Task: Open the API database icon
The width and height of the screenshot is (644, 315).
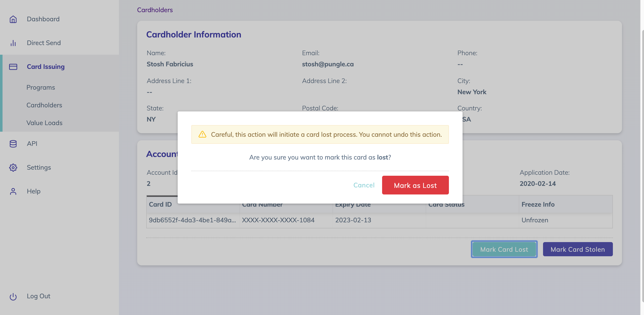Action: pyautogui.click(x=13, y=144)
